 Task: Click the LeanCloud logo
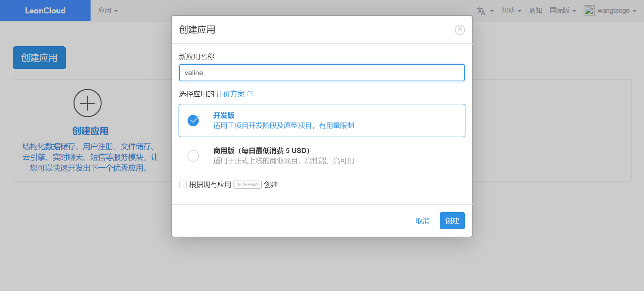[45, 11]
